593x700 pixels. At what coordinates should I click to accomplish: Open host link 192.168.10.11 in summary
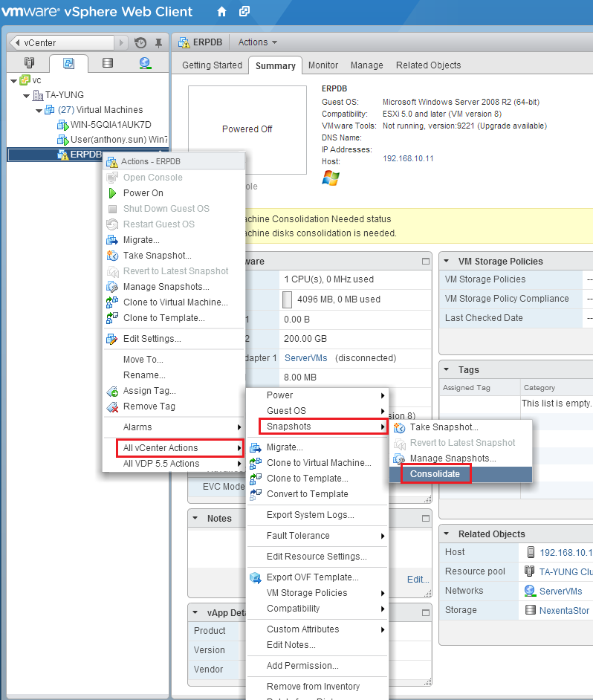(408, 158)
